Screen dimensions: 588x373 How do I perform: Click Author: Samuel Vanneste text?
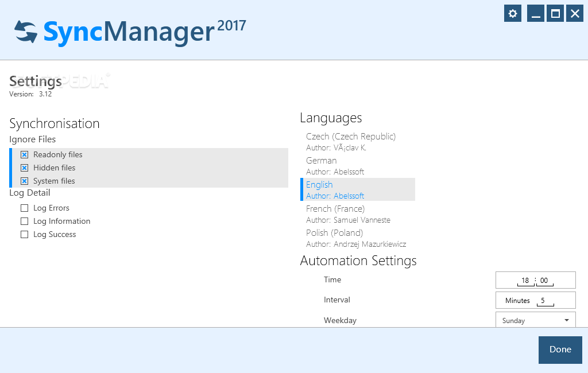(x=348, y=220)
